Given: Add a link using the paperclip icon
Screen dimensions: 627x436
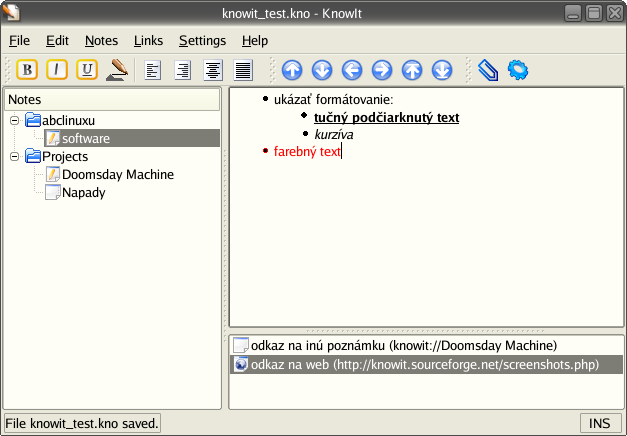Looking at the screenshot, I should 488,70.
